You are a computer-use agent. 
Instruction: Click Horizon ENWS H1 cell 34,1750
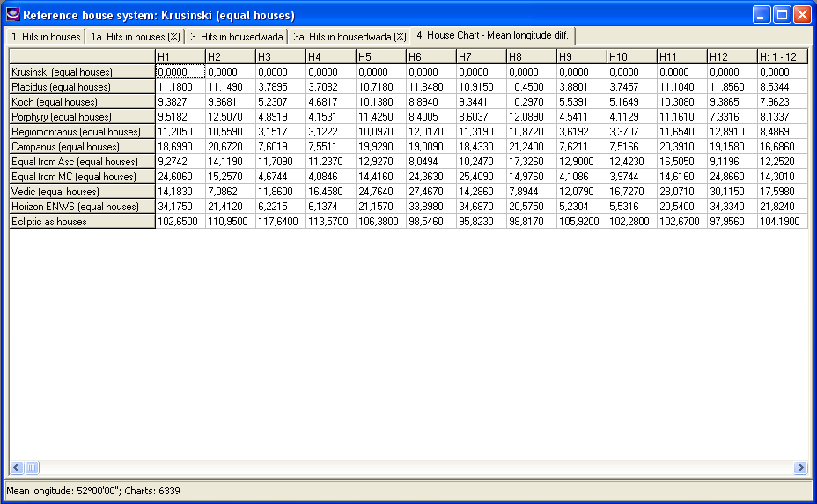point(180,207)
